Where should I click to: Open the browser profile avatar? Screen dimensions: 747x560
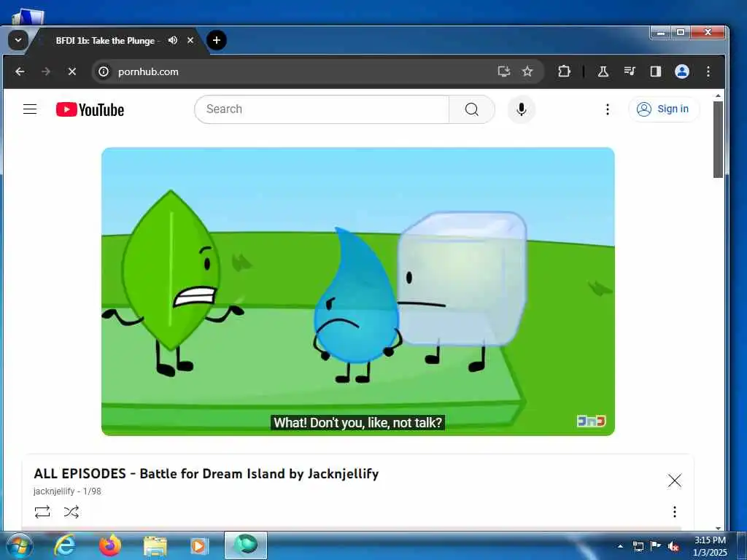[x=682, y=71]
